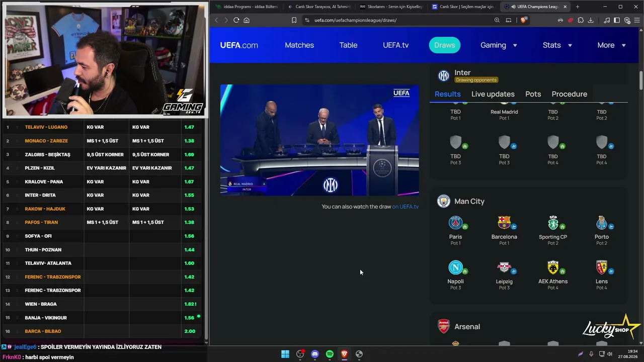Click the microphone icon in system tray
The image size is (644, 362).
coord(591,354)
